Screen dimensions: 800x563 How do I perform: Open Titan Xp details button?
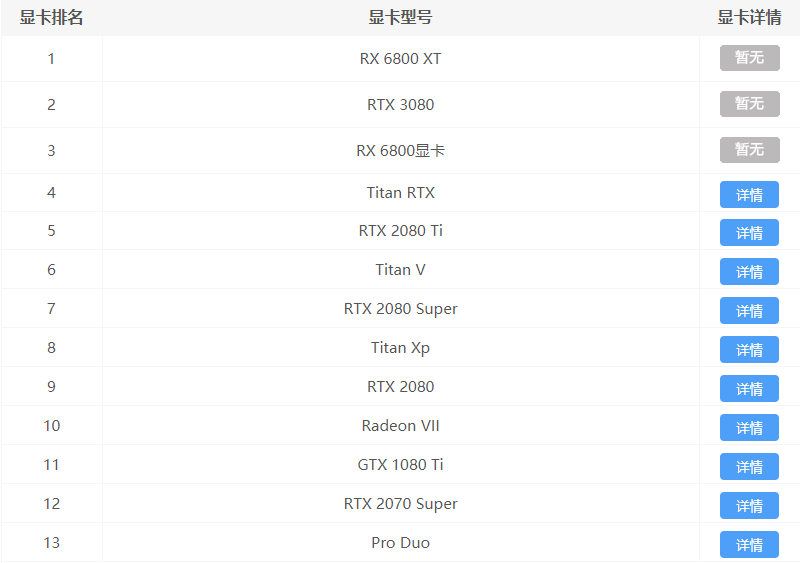(749, 350)
